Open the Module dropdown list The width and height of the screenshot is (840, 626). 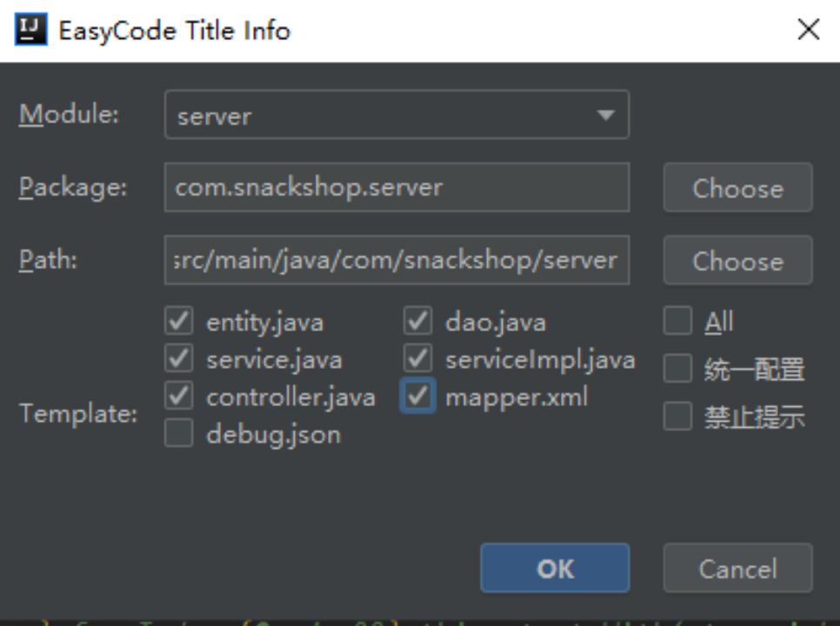[x=605, y=116]
